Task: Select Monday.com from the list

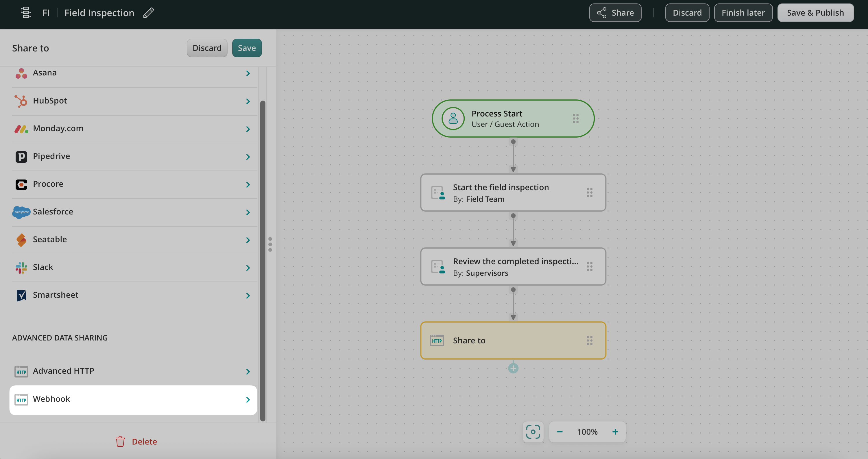Action: click(x=58, y=129)
